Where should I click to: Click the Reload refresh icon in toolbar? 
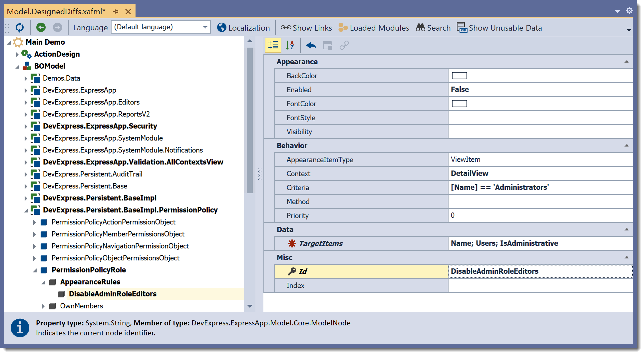tap(20, 27)
